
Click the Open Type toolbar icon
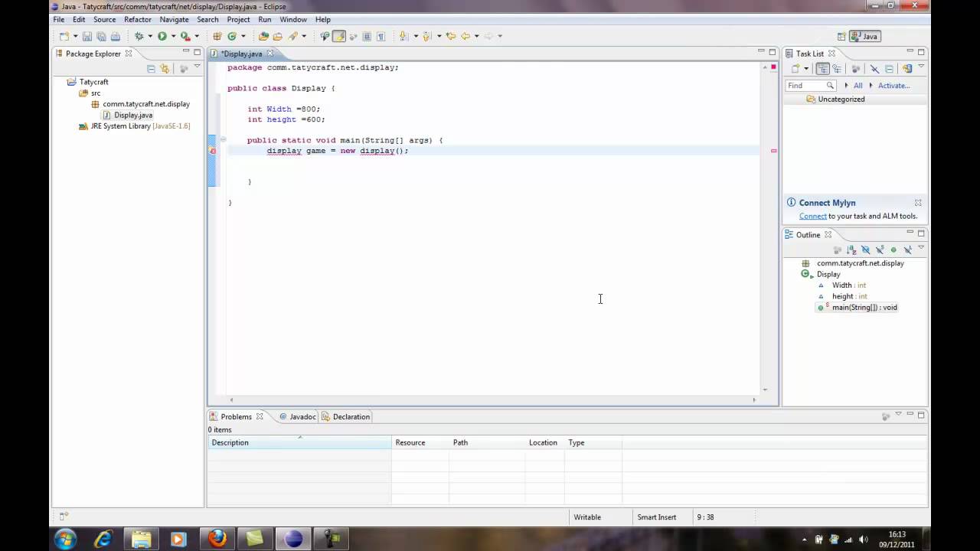point(263,36)
